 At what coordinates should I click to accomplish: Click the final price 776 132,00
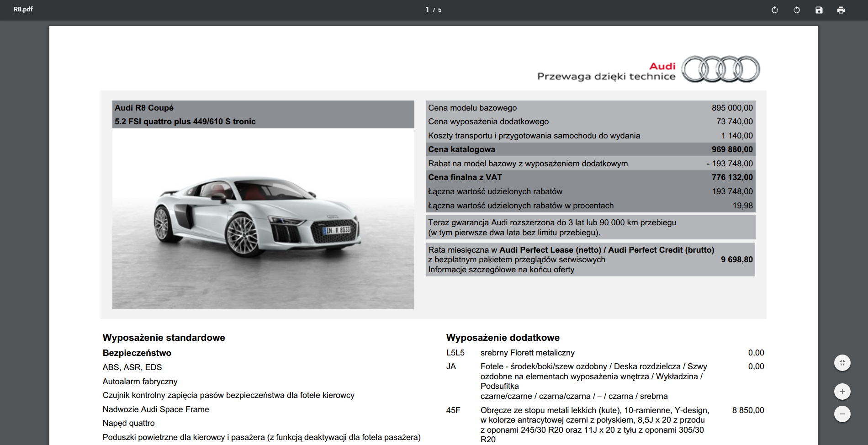(x=732, y=177)
